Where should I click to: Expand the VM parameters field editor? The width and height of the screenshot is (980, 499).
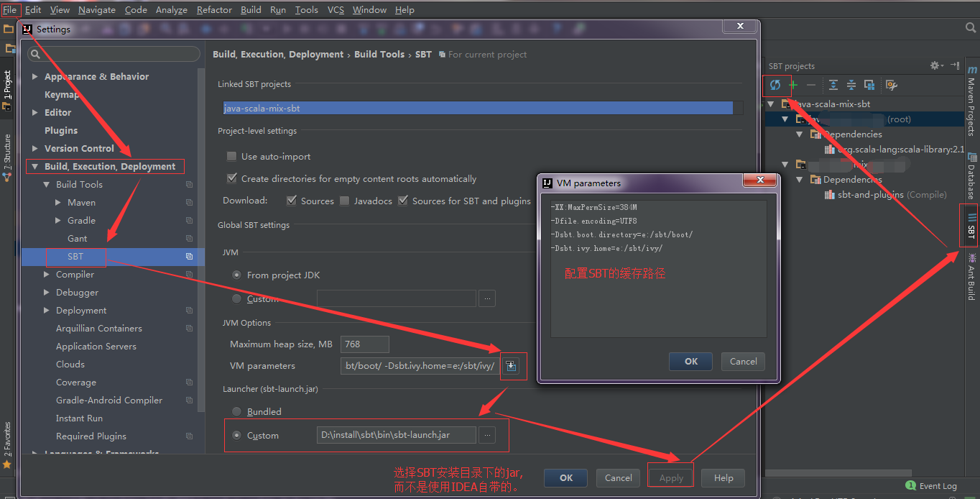tap(510, 366)
